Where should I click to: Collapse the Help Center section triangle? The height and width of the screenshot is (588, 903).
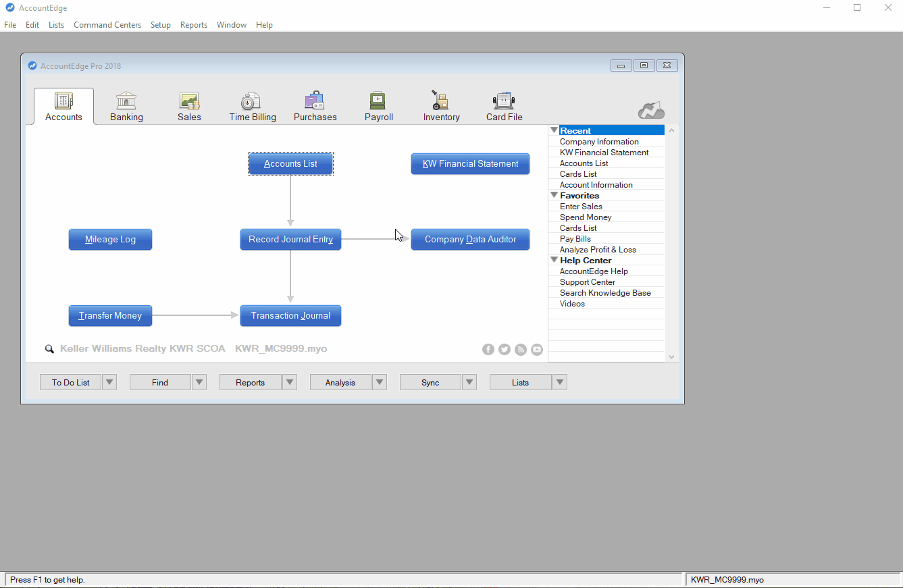click(x=554, y=260)
